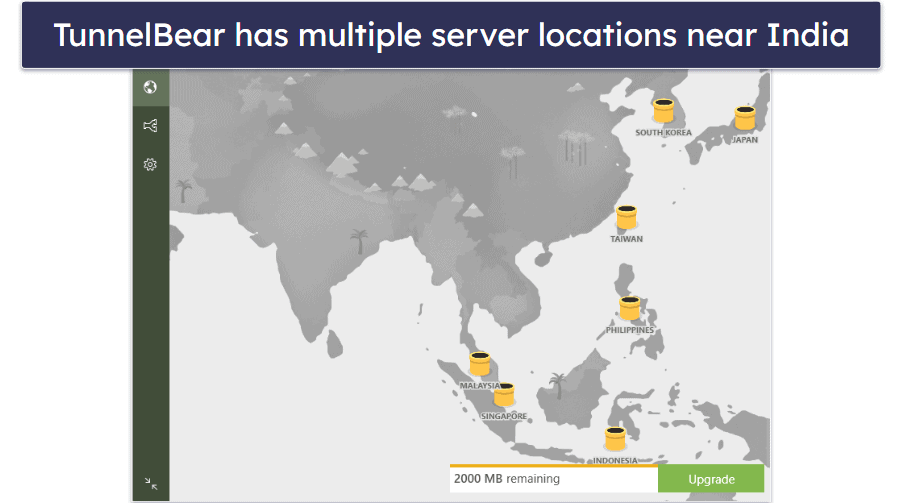Screen dimensions: 902x503
Task: Click the SINGAPORE label
Action: [504, 416]
